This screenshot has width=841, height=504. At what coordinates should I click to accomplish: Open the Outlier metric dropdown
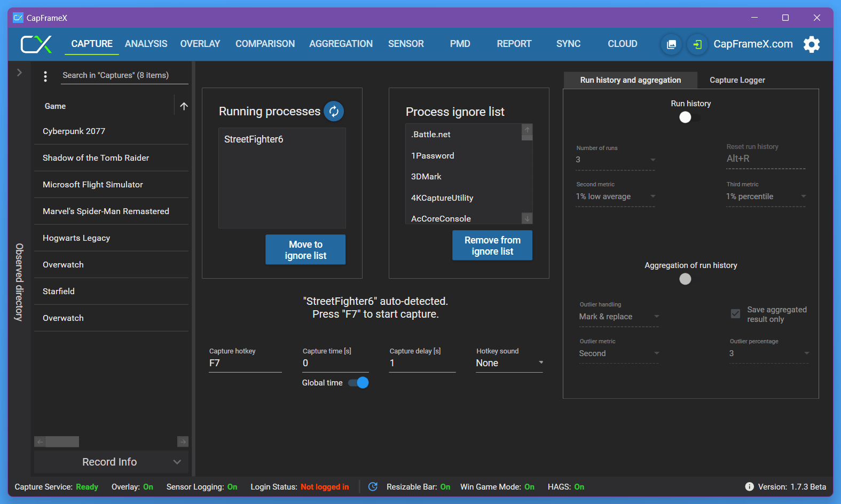619,353
